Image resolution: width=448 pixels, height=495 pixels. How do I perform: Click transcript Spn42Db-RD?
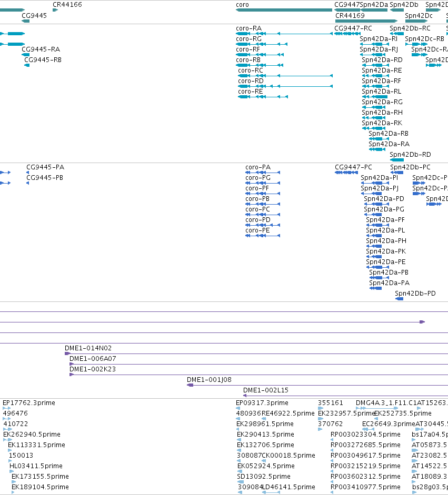point(410,154)
